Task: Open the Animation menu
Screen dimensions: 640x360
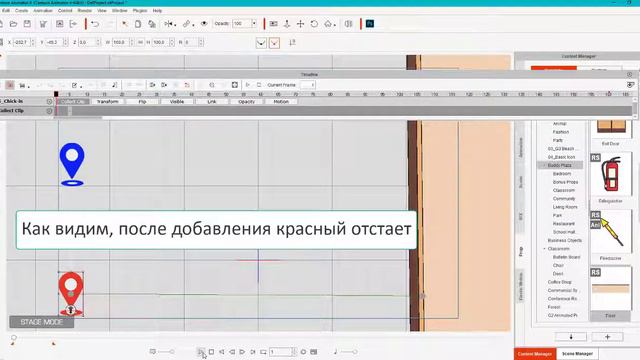Action: click(43, 11)
